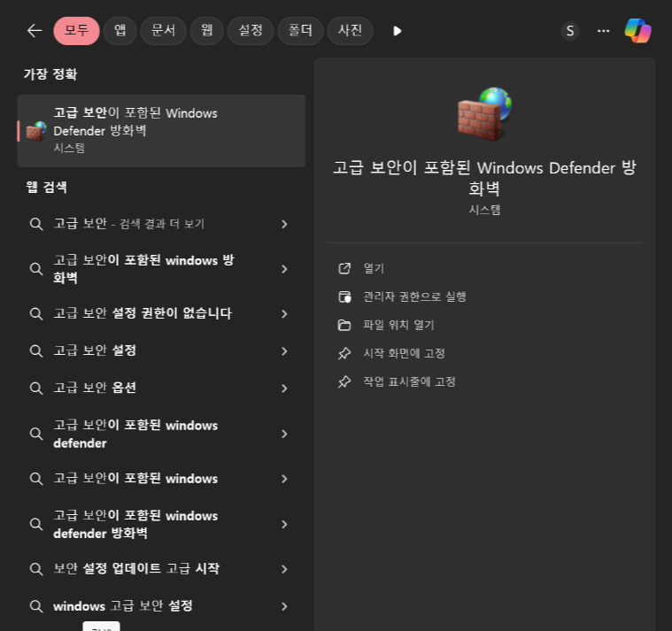Open suggestion 고급 보안이 포함된 windows
The width and height of the screenshot is (672, 631).
point(161,479)
